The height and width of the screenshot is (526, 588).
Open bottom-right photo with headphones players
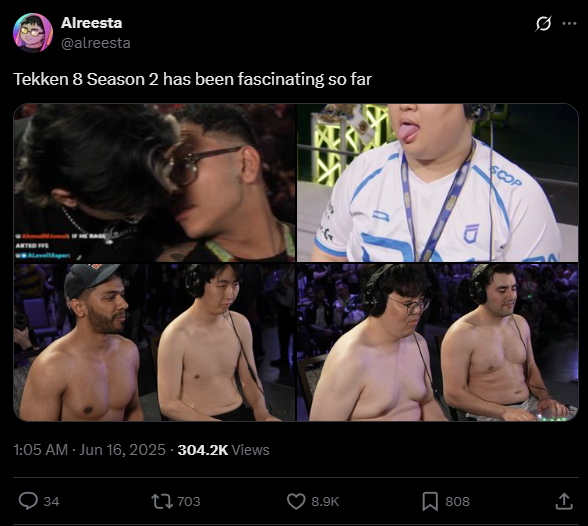[438, 342]
